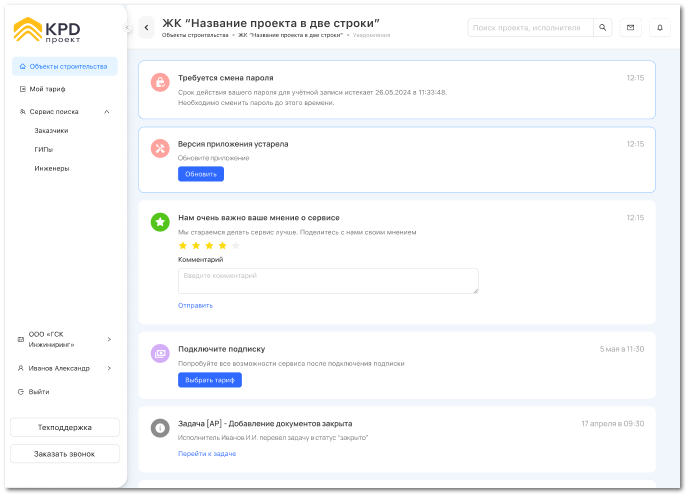Click the tariff icon beside Мой тариф
Viewport: 689px width, 497px height.
22,89
